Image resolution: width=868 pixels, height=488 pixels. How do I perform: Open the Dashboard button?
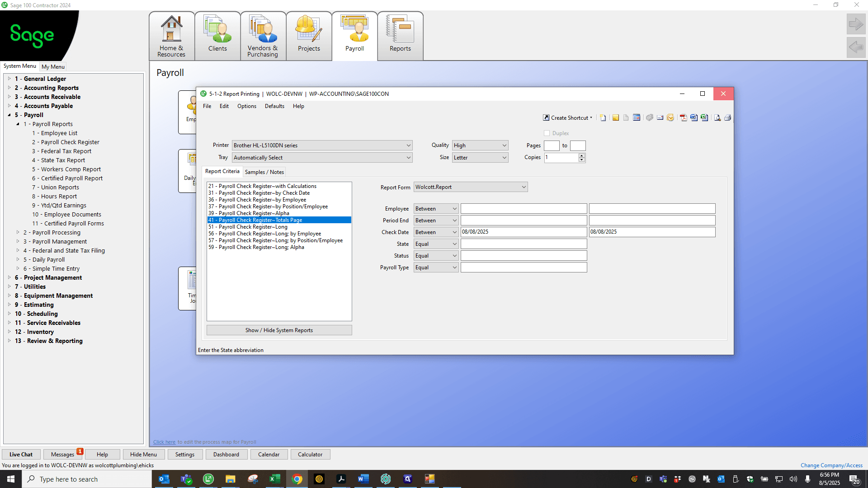[x=226, y=455]
